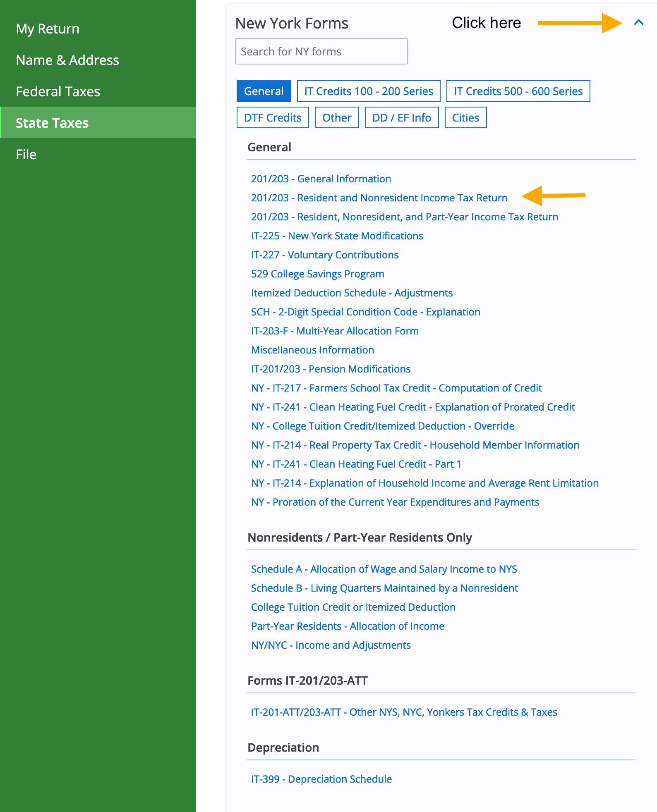The image size is (657, 812).
Task: Click IT-201-ATT/203-ATT Other Tax Credits link
Action: (404, 712)
